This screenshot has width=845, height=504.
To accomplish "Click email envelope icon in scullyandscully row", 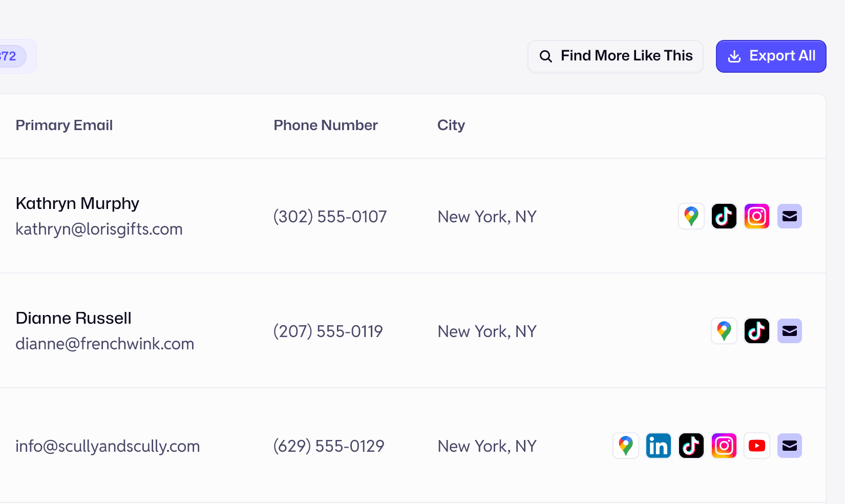I will (x=790, y=446).
